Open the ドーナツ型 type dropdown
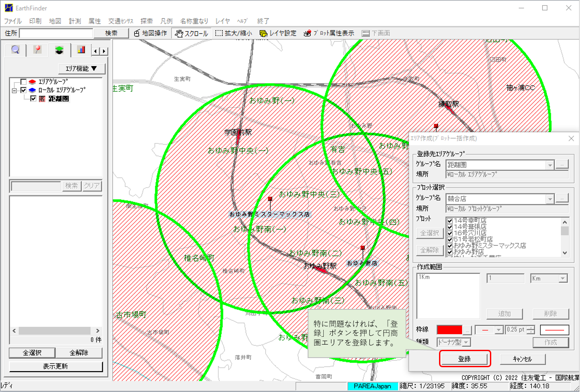This screenshot has height=392, width=580. tap(466, 342)
